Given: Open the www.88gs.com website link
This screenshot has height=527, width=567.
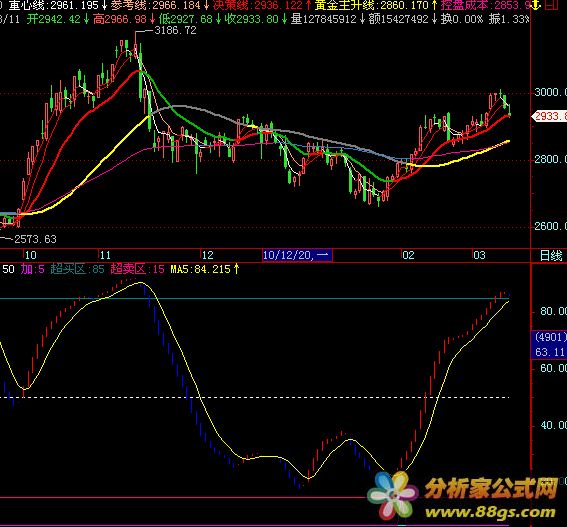Looking at the screenshot, I should pos(490,512).
